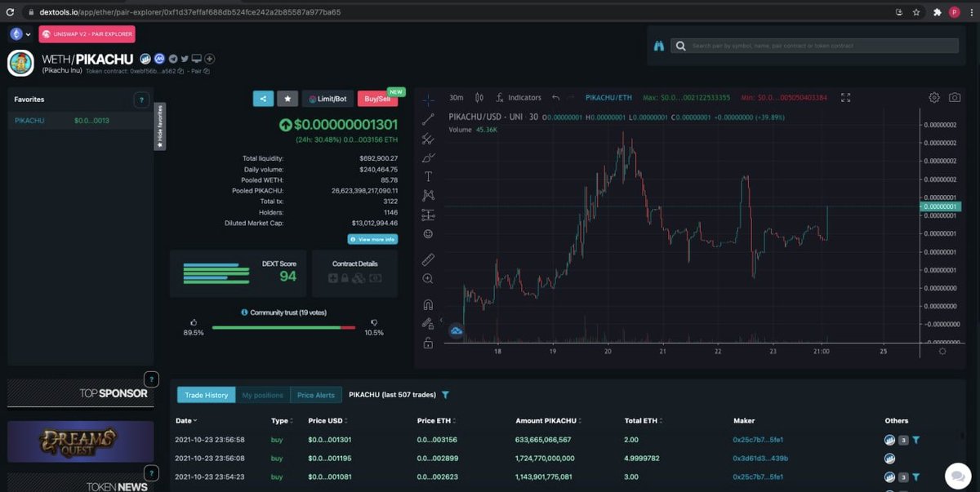Open the emoji icons tool

tap(428, 234)
